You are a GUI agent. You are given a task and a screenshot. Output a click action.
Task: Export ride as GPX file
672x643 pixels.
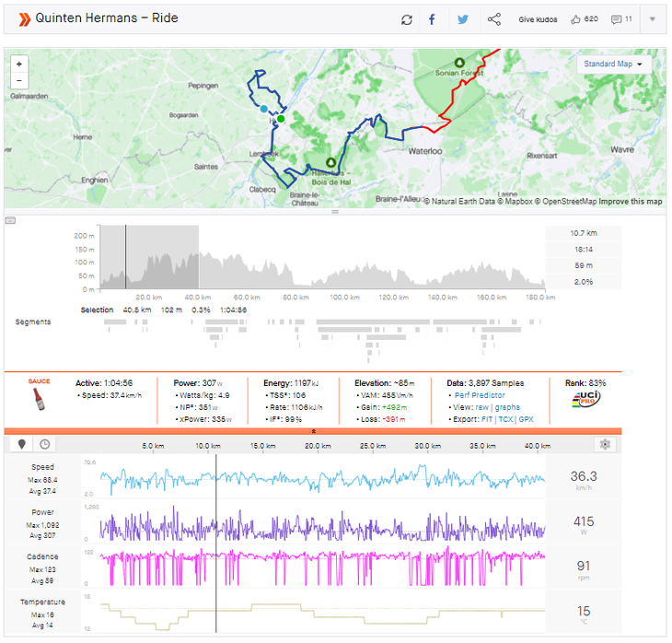tap(526, 419)
